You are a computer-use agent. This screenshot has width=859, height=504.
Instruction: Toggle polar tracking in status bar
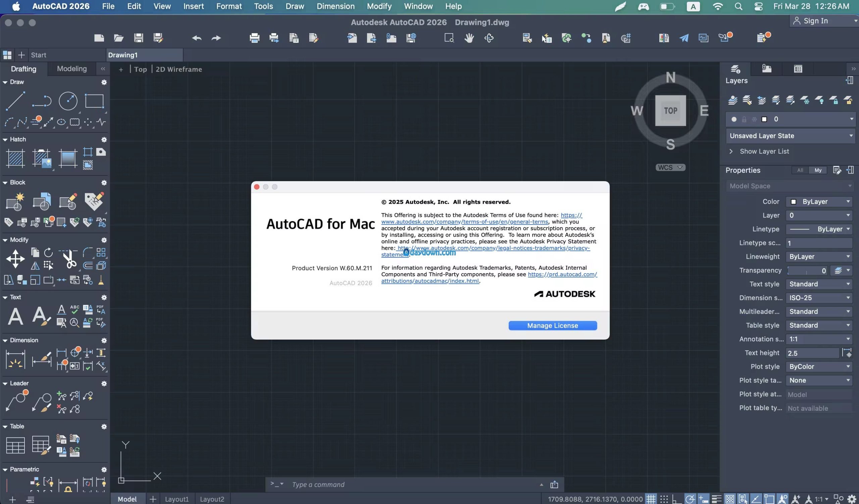coord(690,499)
